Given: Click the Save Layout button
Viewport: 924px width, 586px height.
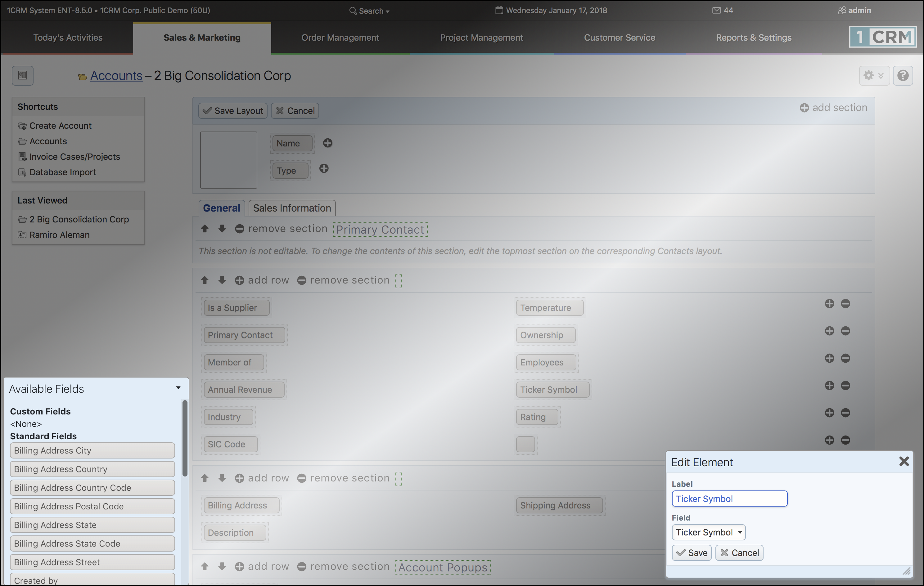Looking at the screenshot, I should click(233, 111).
